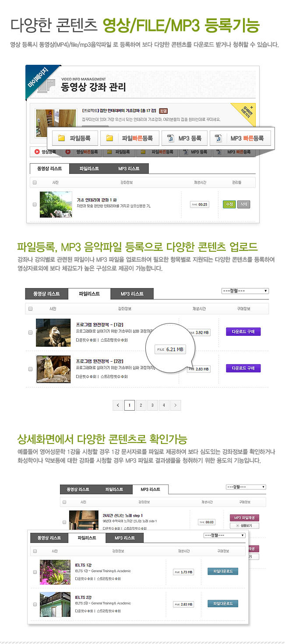Open 정렬 dropdown in IELTS file list

point(225,535)
